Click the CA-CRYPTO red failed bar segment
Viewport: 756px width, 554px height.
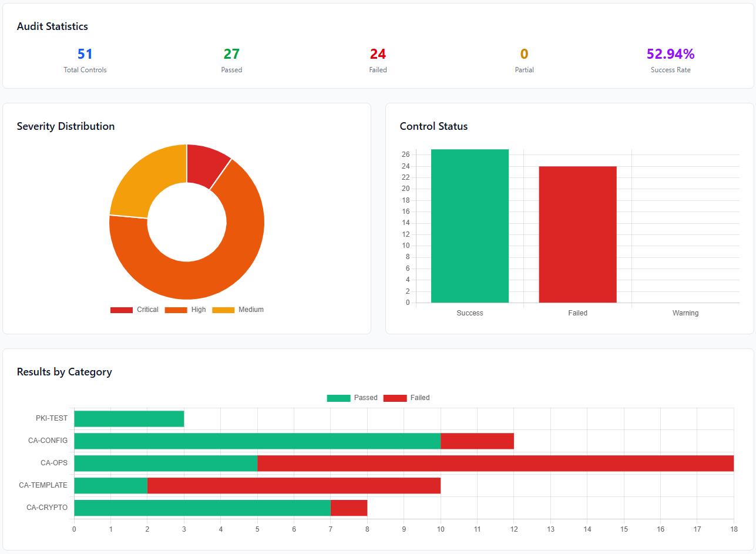click(349, 508)
